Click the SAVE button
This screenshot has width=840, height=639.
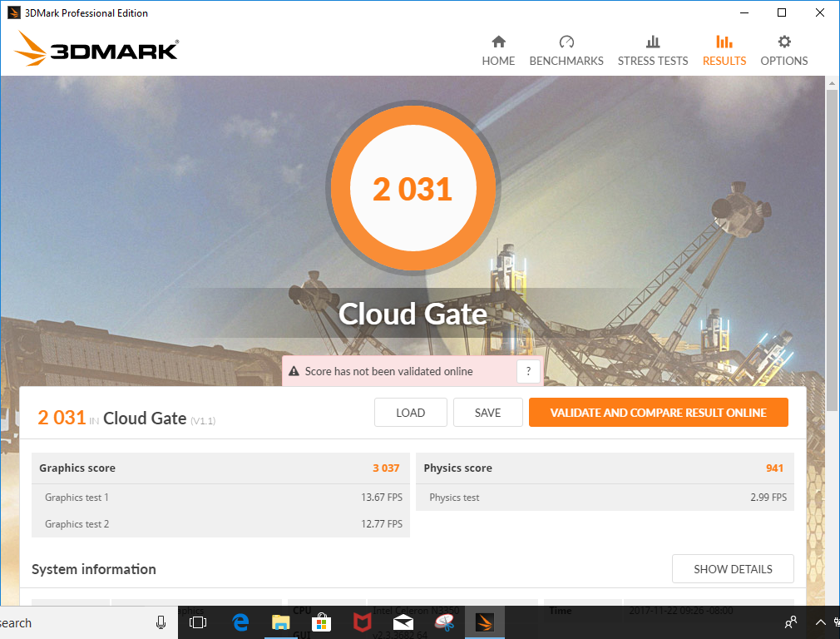pyautogui.click(x=487, y=412)
